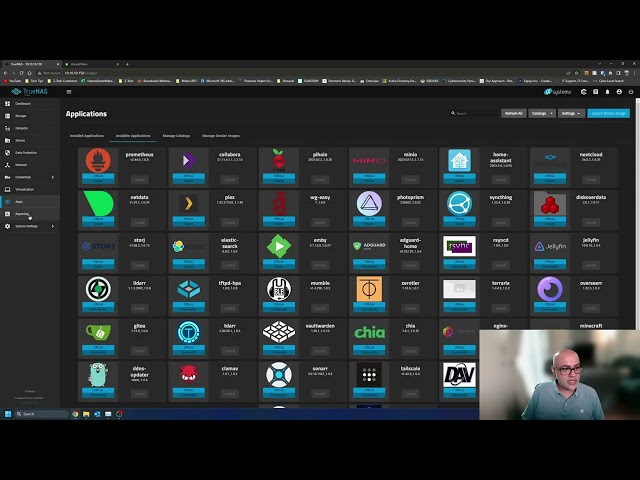Click the page vertical scrollbar
640x480 pixels.
(637, 212)
